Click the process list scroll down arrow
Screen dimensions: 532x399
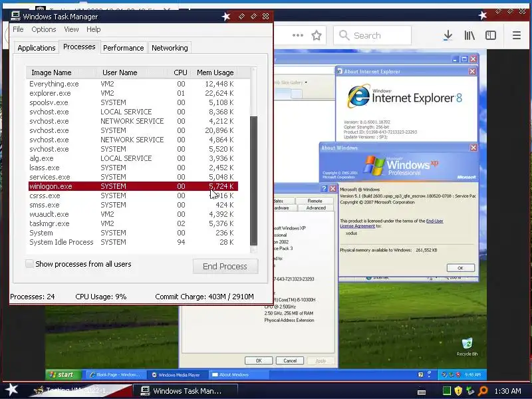click(253, 249)
